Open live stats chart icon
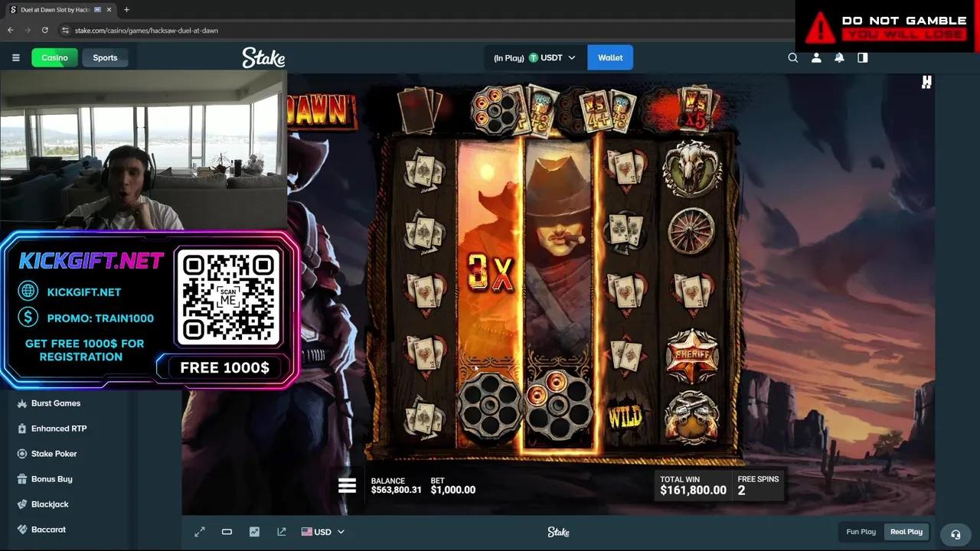 [254, 532]
